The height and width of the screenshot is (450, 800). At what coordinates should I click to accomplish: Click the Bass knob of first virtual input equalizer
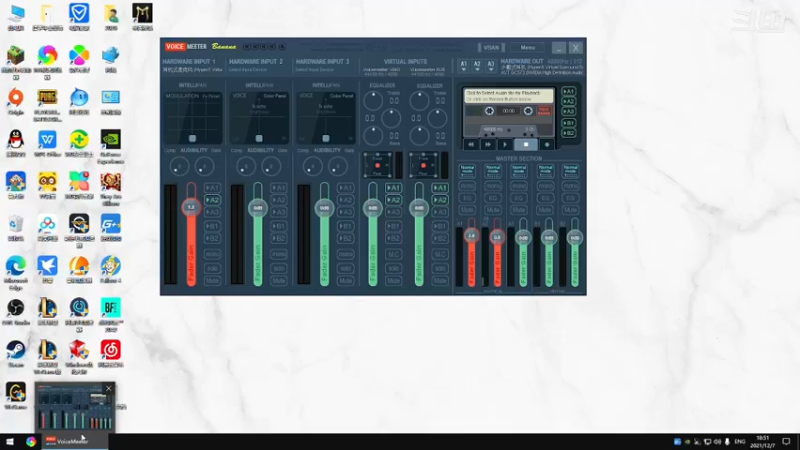(x=373, y=136)
